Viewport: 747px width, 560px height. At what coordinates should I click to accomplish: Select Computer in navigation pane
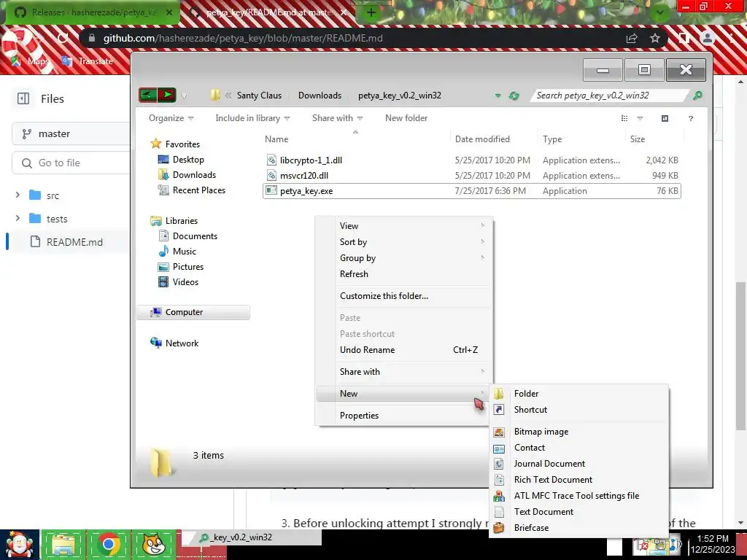tap(193, 312)
